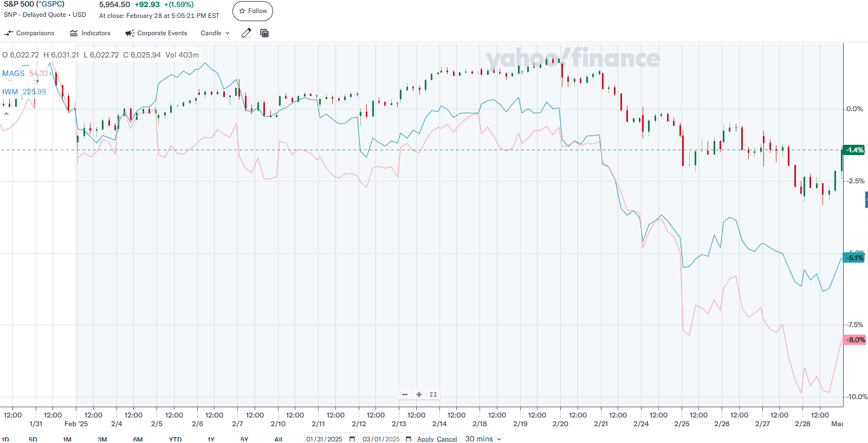The image size is (868, 443).
Task: Expand the Candle chart type dropdown
Action: (215, 33)
